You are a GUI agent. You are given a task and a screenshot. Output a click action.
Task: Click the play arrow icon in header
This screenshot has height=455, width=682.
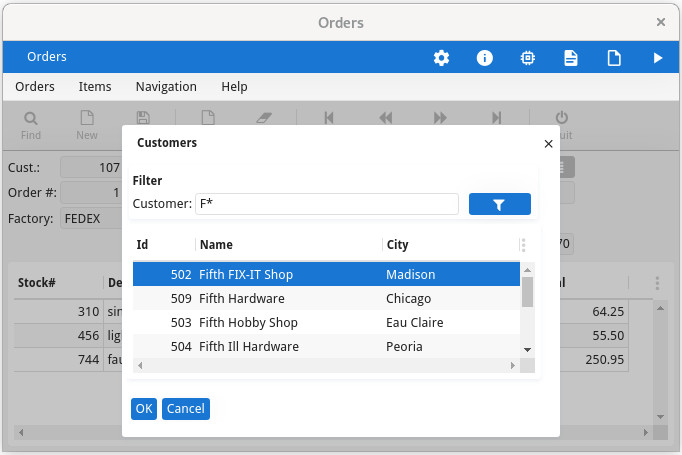[x=658, y=58]
